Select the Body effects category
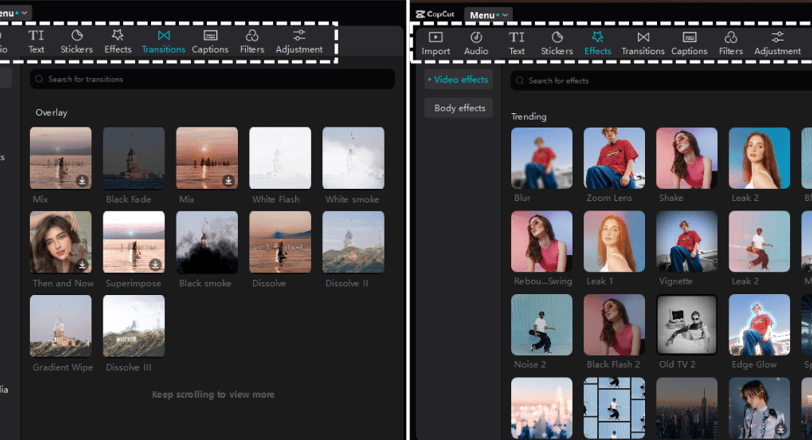Image resolution: width=812 pixels, height=440 pixels. click(459, 108)
